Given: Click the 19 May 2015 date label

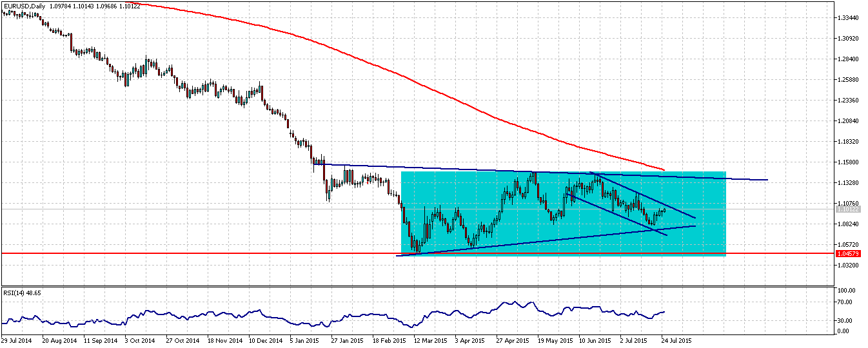Looking at the screenshot, I should pyautogui.click(x=555, y=340).
